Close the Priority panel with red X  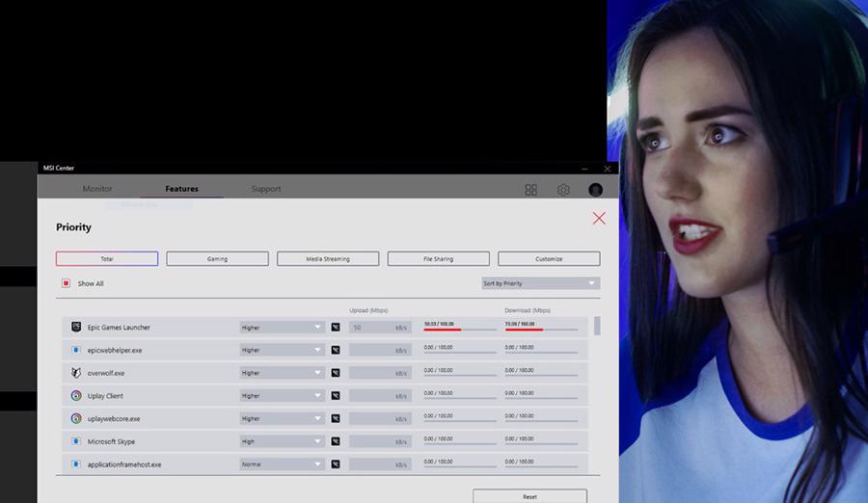click(x=599, y=219)
